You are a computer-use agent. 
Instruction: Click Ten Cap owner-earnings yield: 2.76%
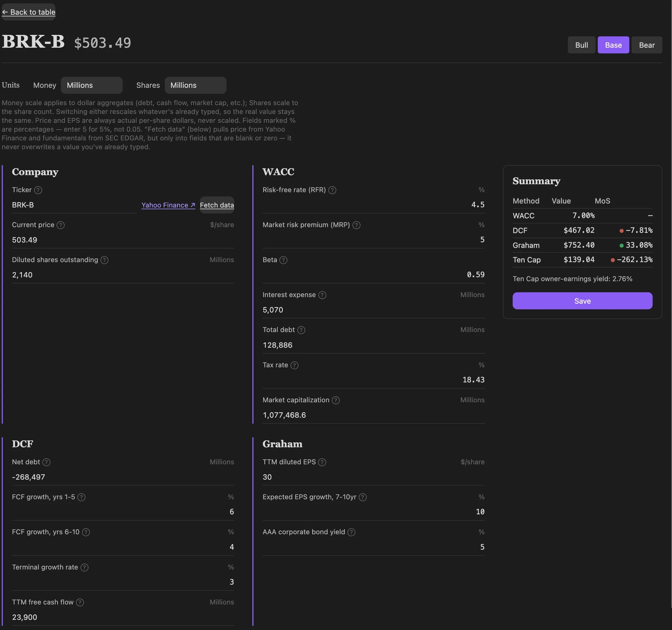pos(572,279)
